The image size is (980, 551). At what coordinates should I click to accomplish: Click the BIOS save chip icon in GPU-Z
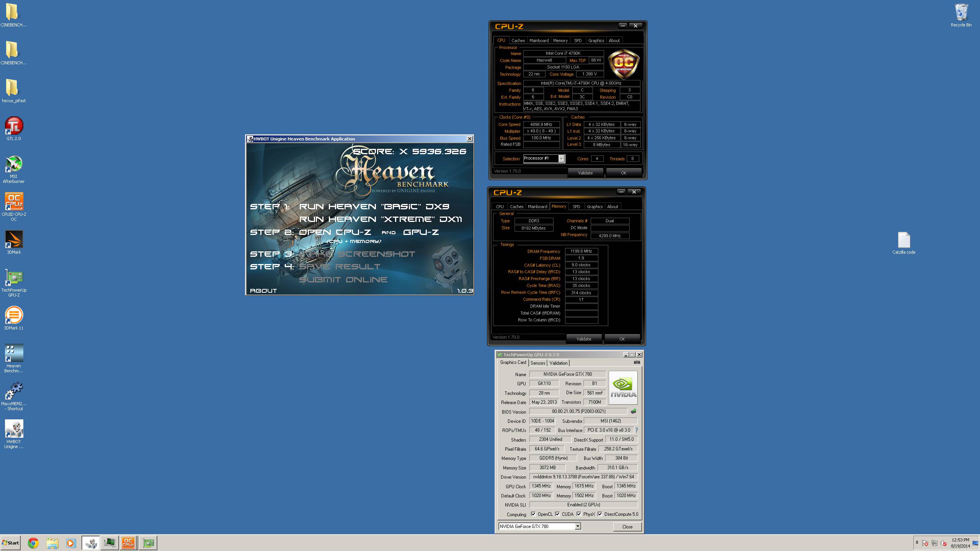click(x=634, y=411)
